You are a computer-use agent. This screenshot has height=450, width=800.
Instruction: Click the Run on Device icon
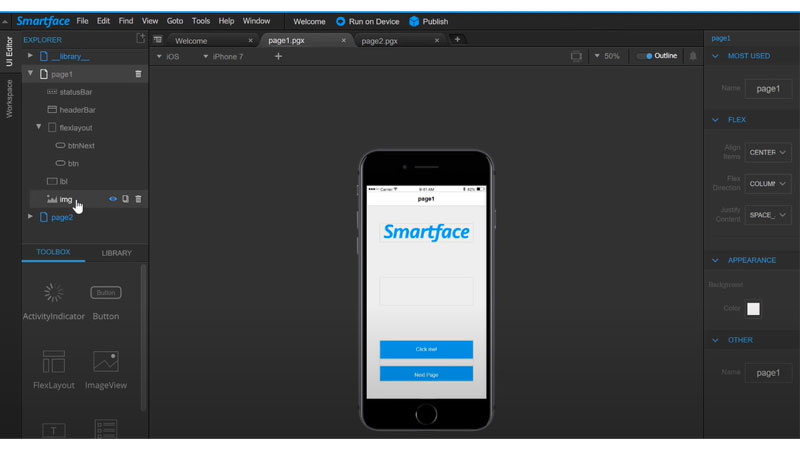click(x=340, y=21)
